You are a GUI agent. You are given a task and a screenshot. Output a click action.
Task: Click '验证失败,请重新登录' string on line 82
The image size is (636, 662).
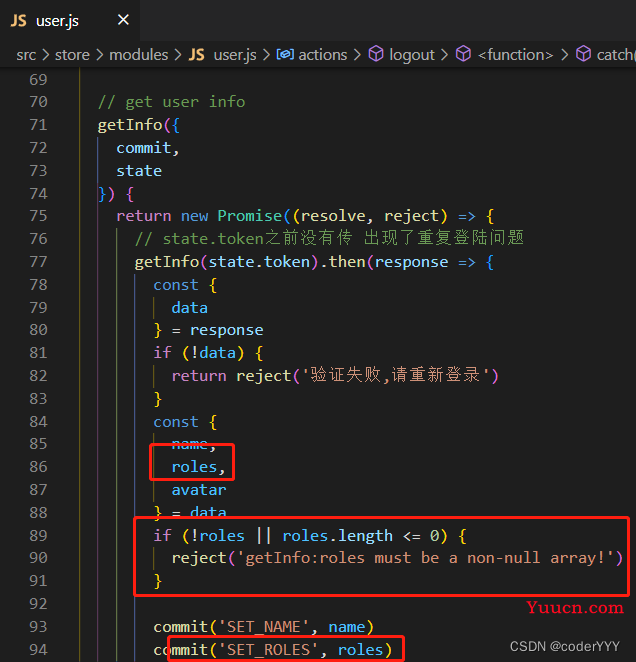(395, 375)
